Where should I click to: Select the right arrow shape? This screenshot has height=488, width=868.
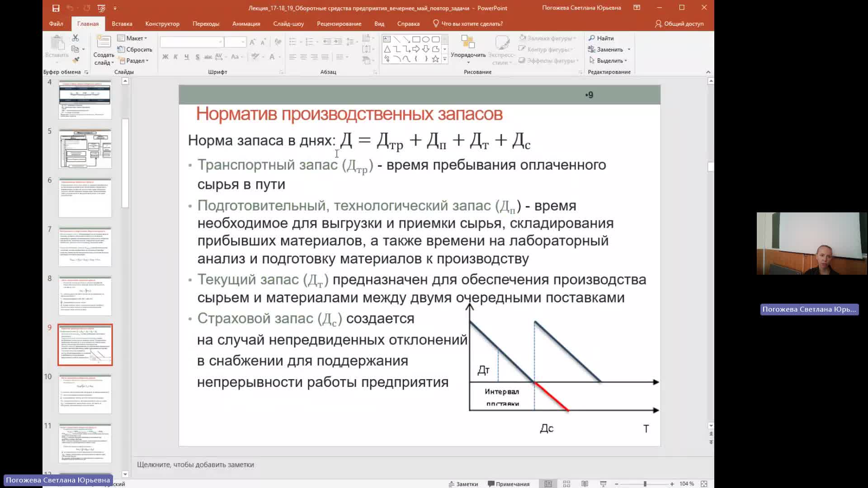click(x=416, y=49)
